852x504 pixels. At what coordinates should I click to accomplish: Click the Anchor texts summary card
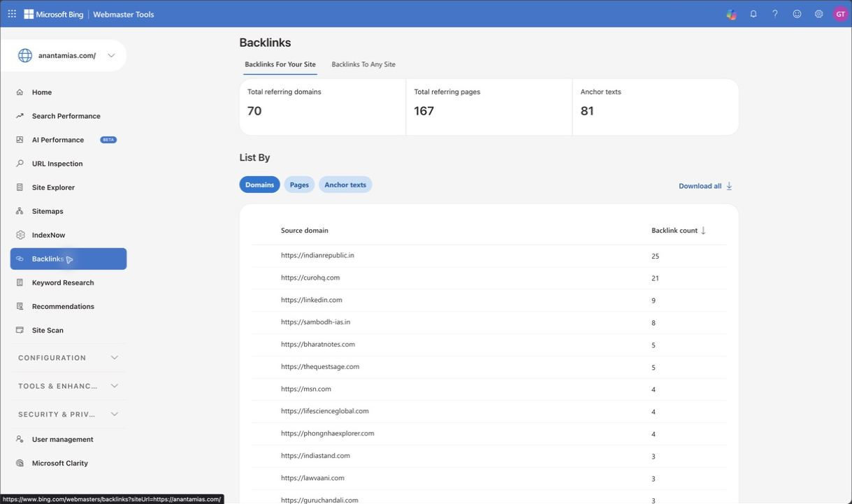point(656,107)
